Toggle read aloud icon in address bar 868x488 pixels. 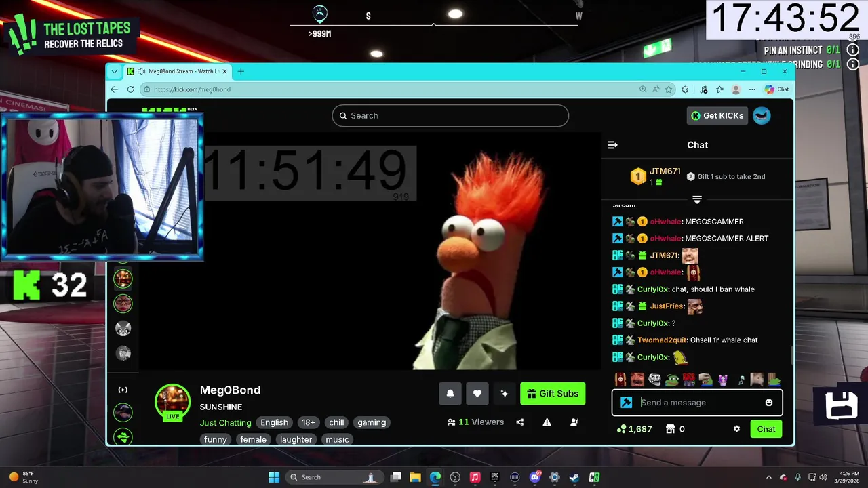tap(656, 89)
